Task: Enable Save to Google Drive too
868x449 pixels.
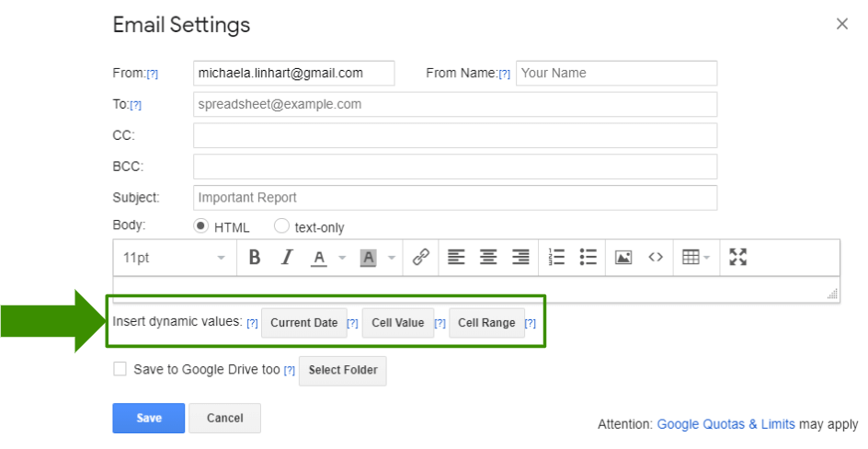Action: tap(120, 370)
